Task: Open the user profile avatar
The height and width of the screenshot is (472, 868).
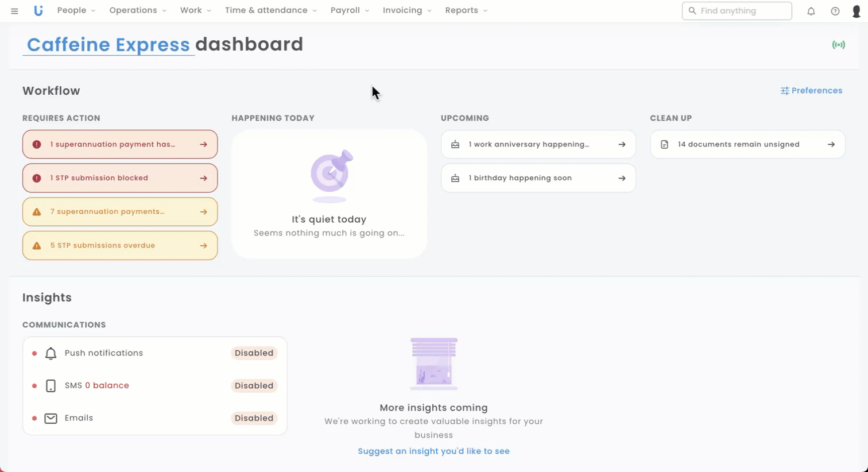Action: tap(856, 11)
